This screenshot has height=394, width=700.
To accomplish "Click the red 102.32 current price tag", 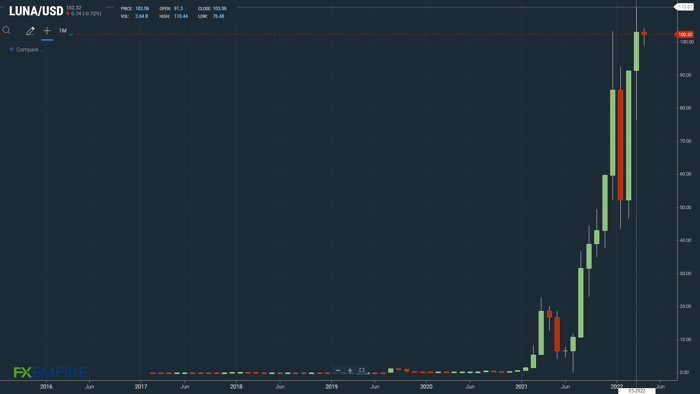I will point(684,34).
